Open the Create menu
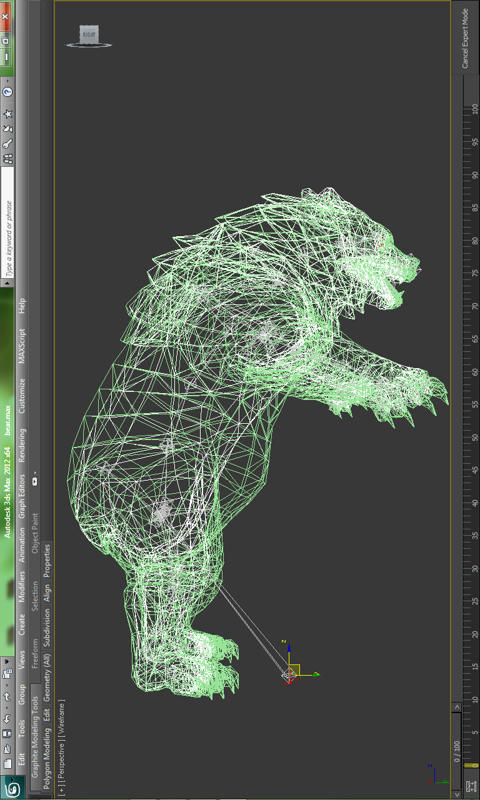Viewport: 480px width, 800px height. [21, 623]
